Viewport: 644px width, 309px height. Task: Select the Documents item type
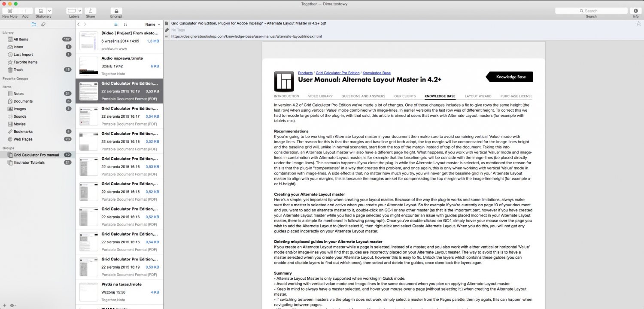(37, 101)
